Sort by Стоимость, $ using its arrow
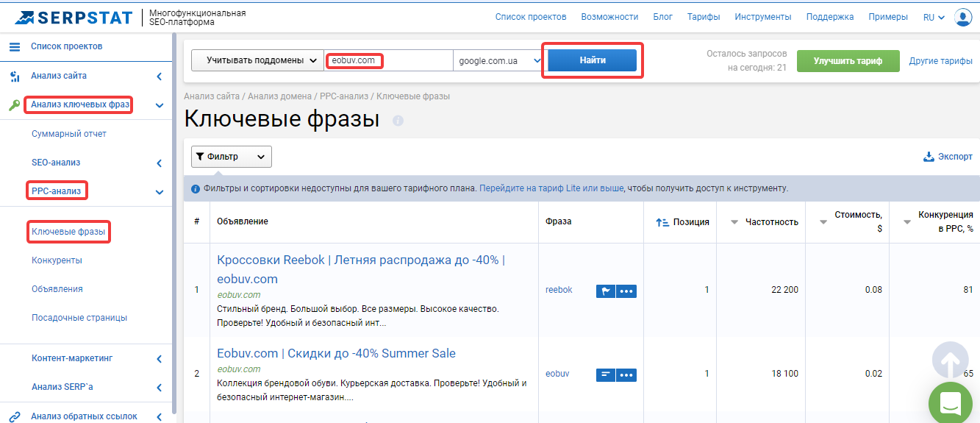This screenshot has width=980, height=423. [823, 222]
